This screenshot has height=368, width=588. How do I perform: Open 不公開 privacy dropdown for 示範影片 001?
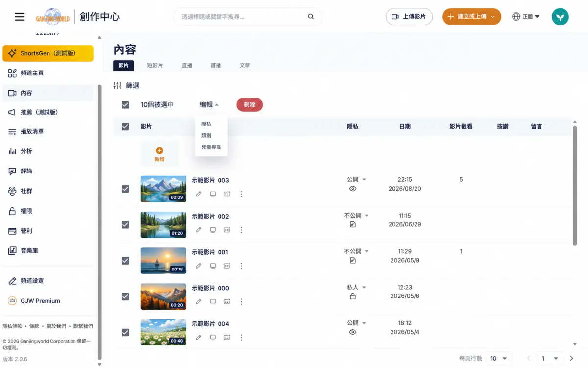(357, 251)
